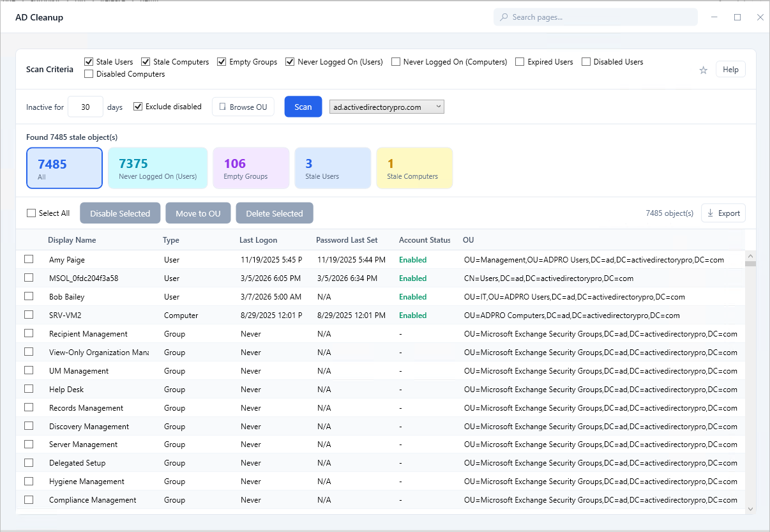Click Disable Selected button

coord(120,213)
